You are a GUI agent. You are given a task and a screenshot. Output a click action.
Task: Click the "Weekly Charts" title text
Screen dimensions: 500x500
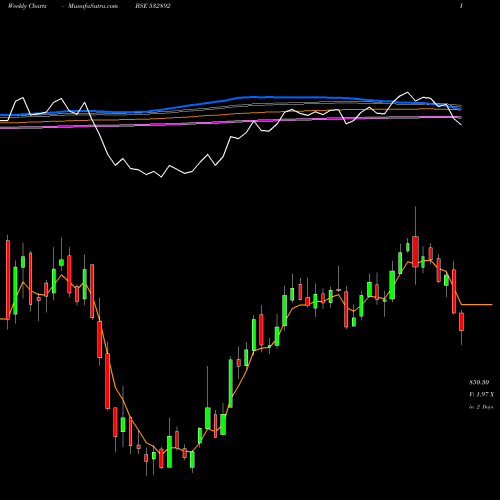(27, 6)
